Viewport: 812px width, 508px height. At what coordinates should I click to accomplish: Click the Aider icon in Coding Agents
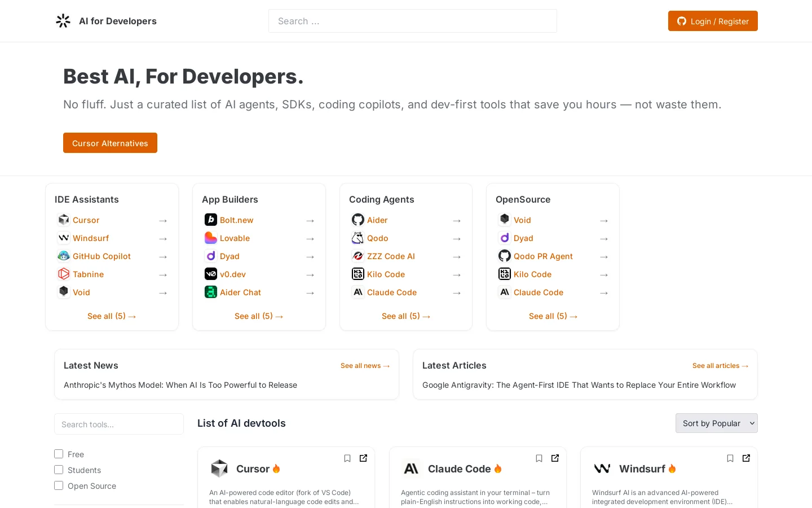(358, 220)
